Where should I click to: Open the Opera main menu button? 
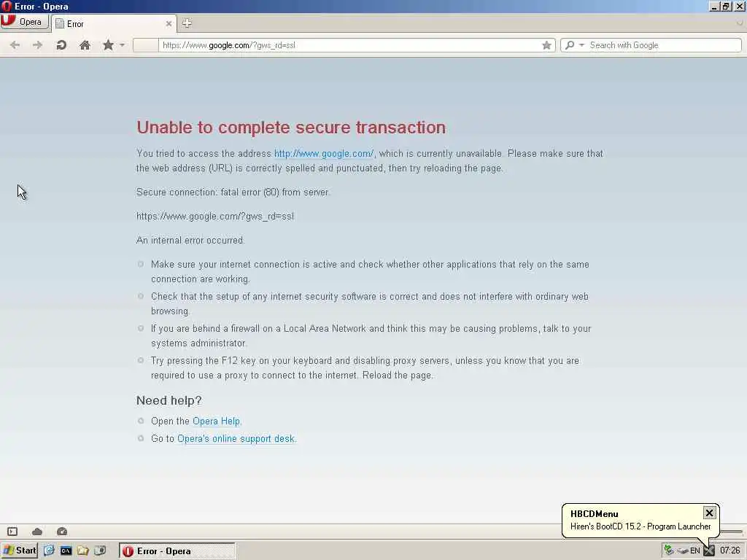click(24, 22)
